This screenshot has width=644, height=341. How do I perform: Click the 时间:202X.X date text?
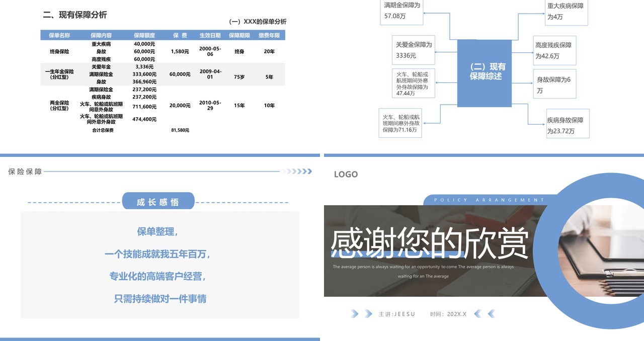coord(448,314)
